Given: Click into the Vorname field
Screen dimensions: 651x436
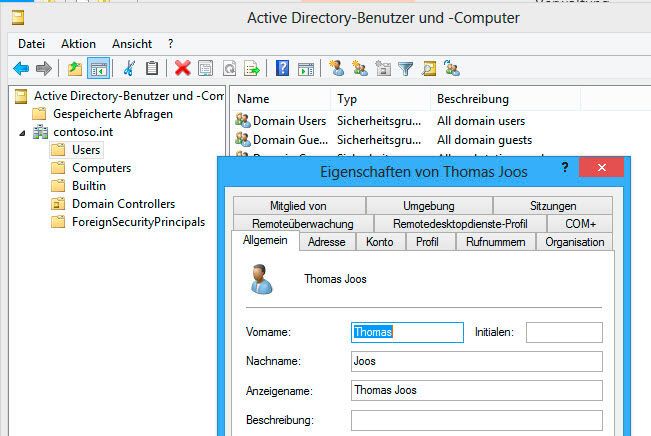Looking at the screenshot, I should [x=407, y=332].
